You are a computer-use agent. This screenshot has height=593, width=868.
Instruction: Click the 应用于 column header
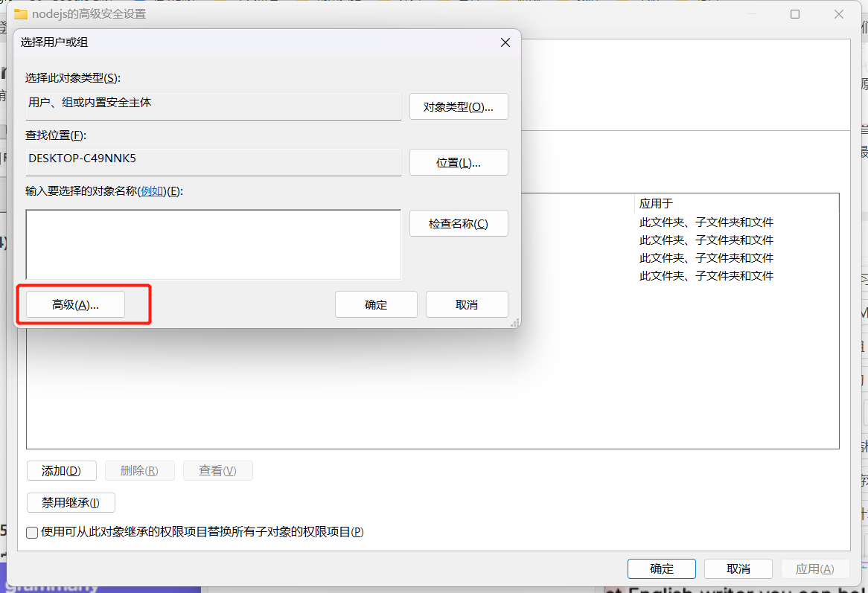(x=657, y=203)
